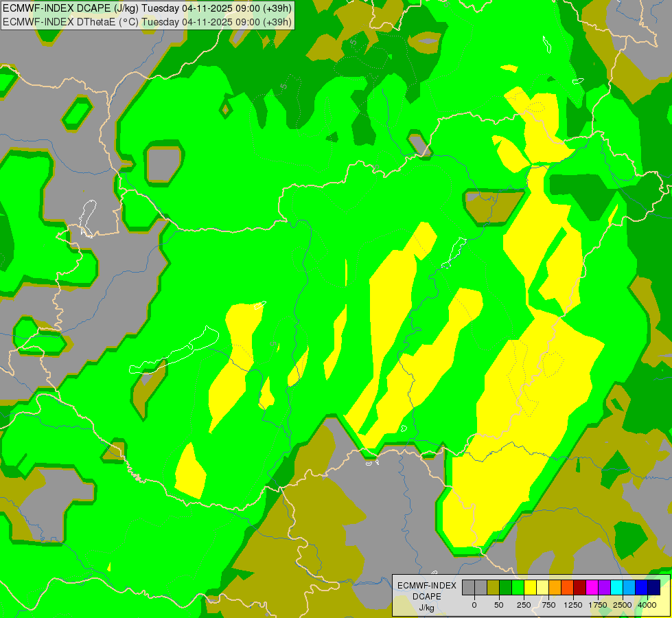The width and height of the screenshot is (672, 618).
Task: Click the olive legend swatch
Action: pyautogui.click(x=494, y=587)
